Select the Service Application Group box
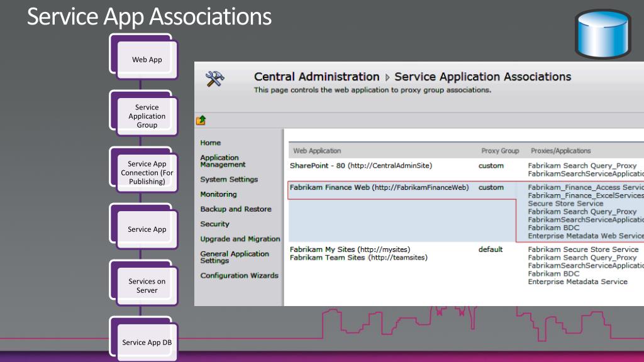This screenshot has height=362, width=644. coord(147,116)
